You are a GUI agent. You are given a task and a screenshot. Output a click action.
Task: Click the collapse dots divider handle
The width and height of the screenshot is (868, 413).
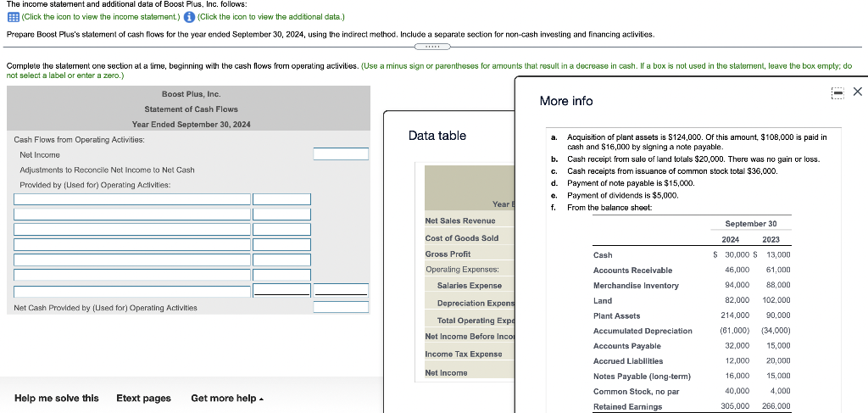click(x=431, y=47)
